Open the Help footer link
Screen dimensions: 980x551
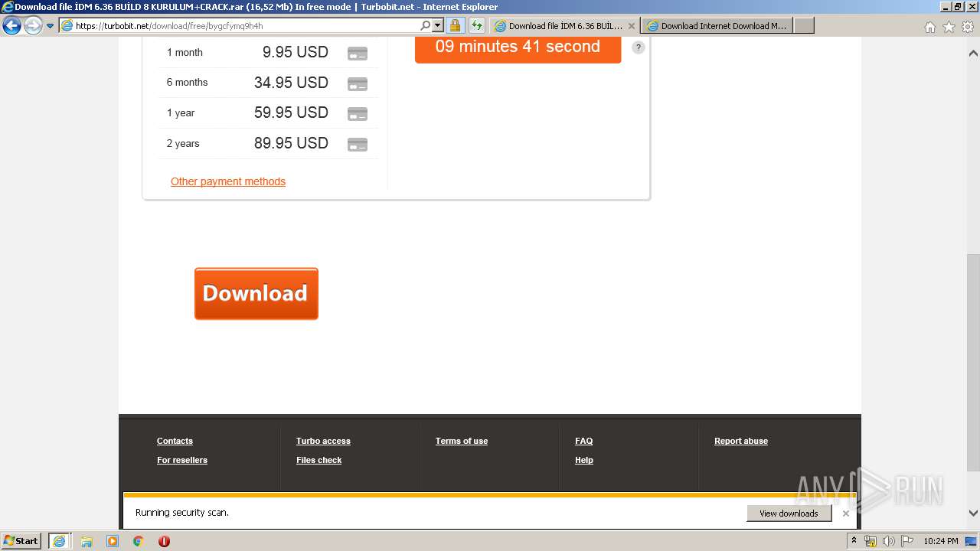point(584,460)
